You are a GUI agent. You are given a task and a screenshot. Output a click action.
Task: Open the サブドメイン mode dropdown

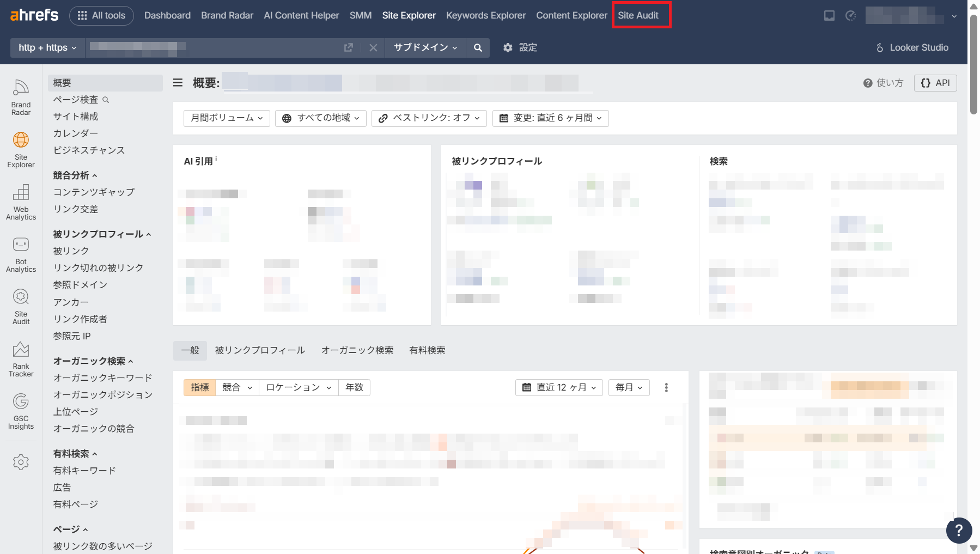click(425, 48)
